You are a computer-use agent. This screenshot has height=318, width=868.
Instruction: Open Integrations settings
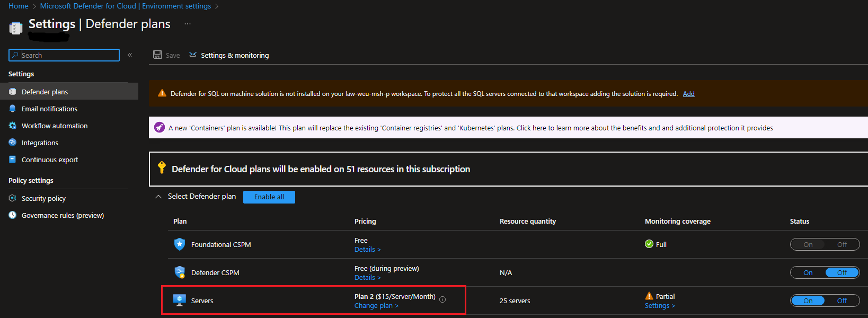click(x=40, y=143)
